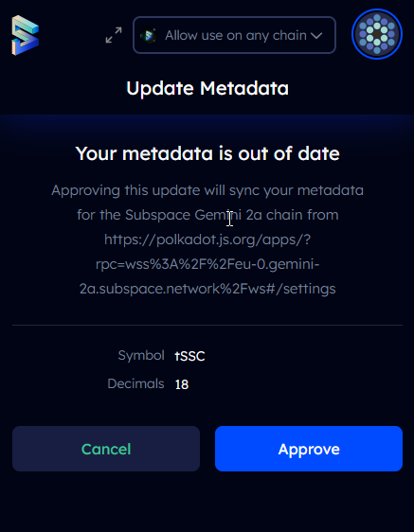Select the tSSC symbol value
The width and height of the screenshot is (414, 532).
point(189,356)
